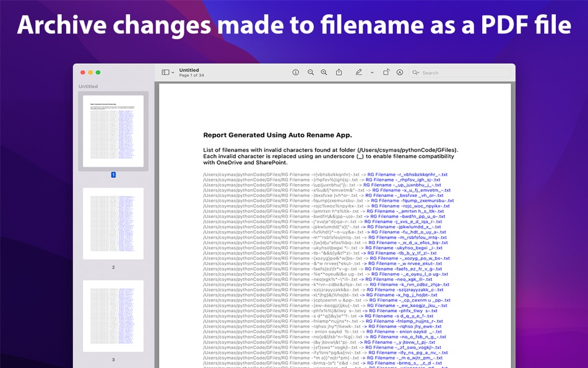Click the highlighted page number 1 badge
Viewport: 588px width, 368px height.
pos(113,175)
